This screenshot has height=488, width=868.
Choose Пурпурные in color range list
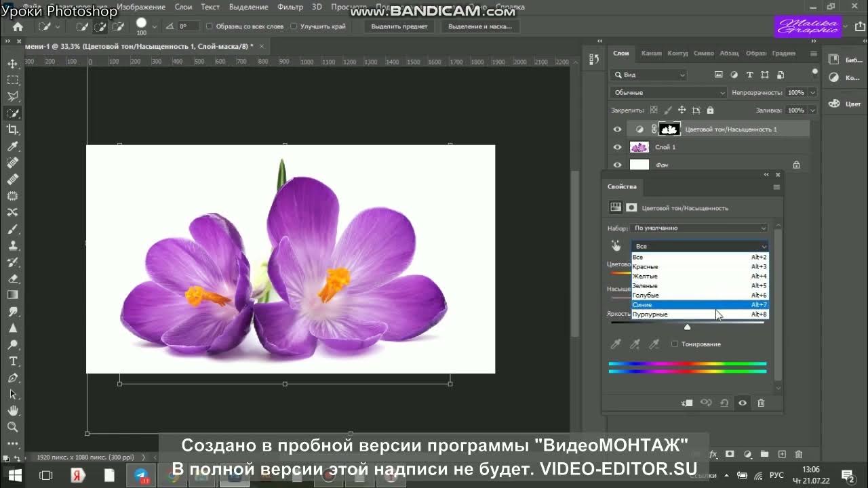point(700,314)
